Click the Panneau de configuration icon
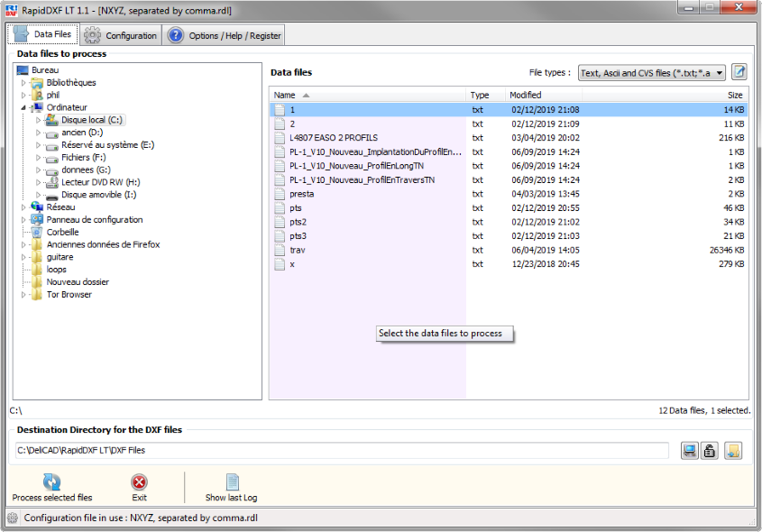The image size is (762, 532). pyautogui.click(x=37, y=220)
